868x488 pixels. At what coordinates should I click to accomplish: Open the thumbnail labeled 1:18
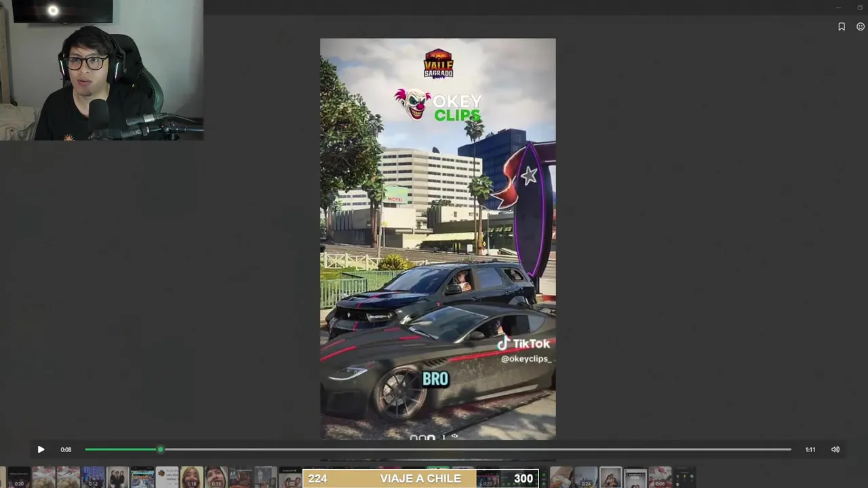tap(192, 477)
